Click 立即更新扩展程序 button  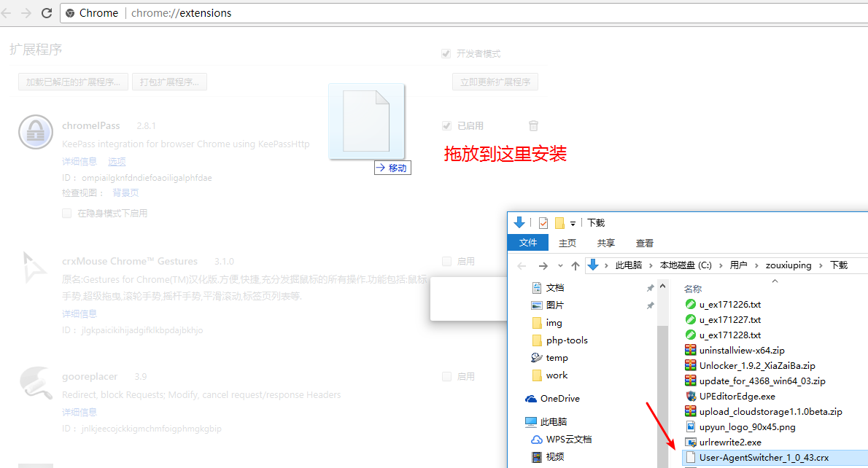pos(495,82)
